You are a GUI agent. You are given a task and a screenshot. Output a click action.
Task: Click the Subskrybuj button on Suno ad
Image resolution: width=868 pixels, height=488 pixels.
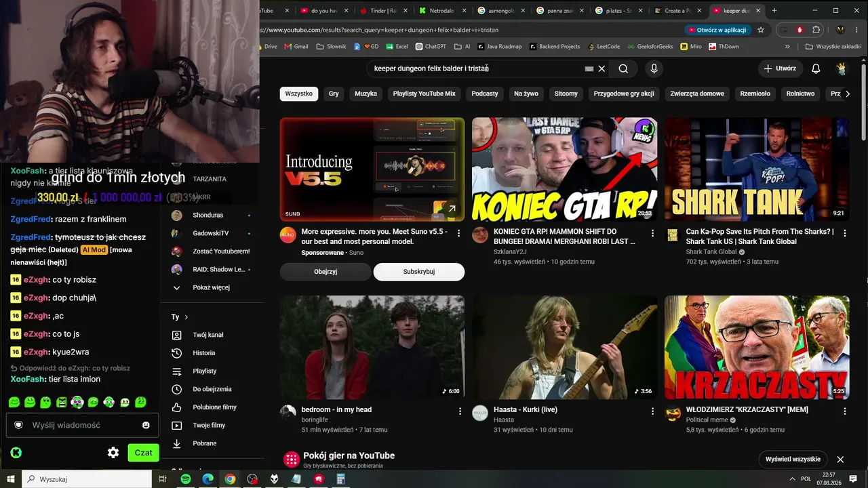tap(419, 272)
